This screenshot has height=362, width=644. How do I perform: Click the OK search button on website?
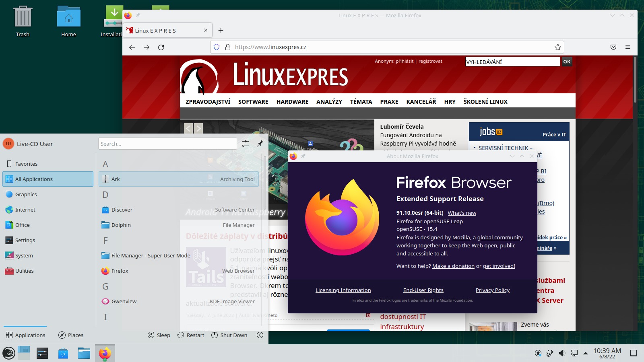coord(567,62)
